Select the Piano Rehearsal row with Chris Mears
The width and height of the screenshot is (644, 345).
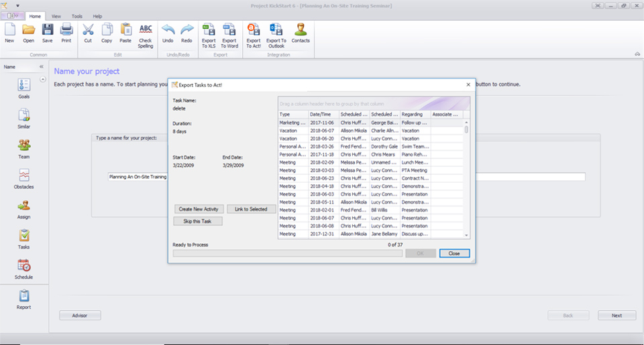[x=371, y=154]
